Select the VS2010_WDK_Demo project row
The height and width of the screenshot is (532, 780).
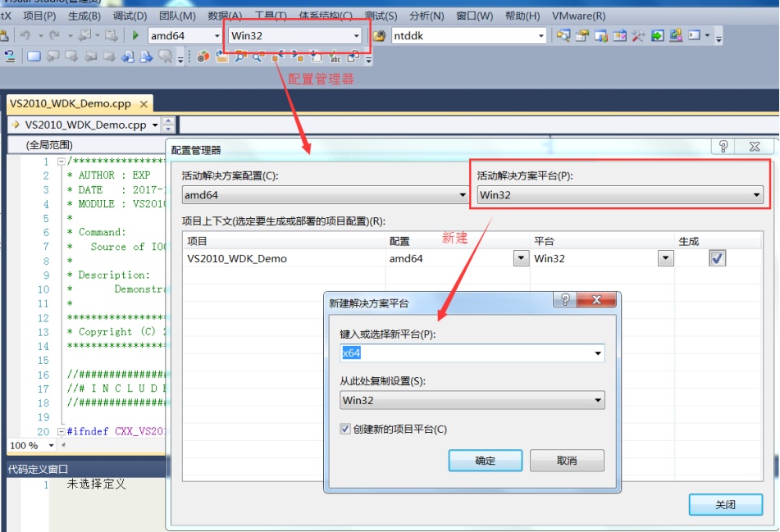(x=471, y=258)
